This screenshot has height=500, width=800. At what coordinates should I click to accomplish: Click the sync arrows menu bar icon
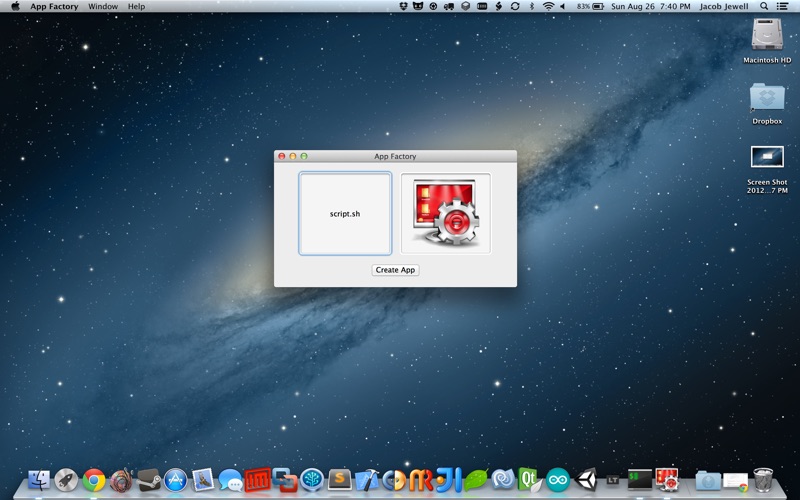tap(515, 6)
